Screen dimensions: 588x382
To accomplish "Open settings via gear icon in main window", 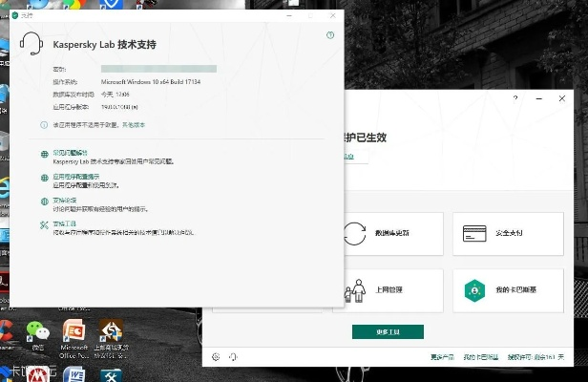I will coord(216,357).
